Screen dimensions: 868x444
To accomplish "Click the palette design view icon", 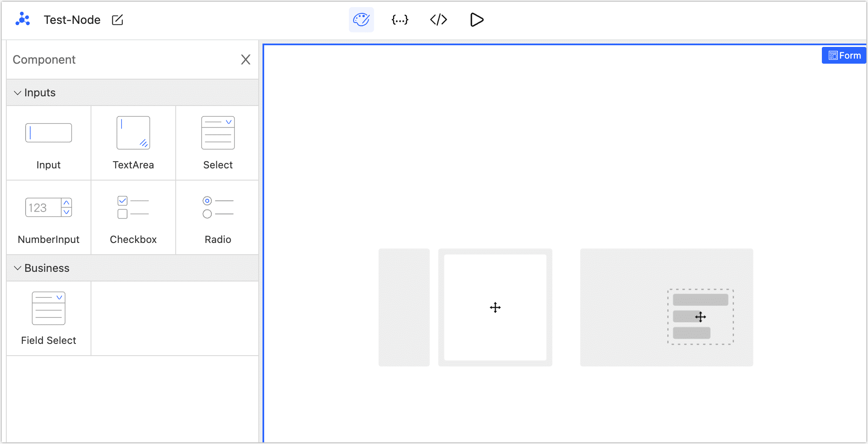I will [361, 20].
